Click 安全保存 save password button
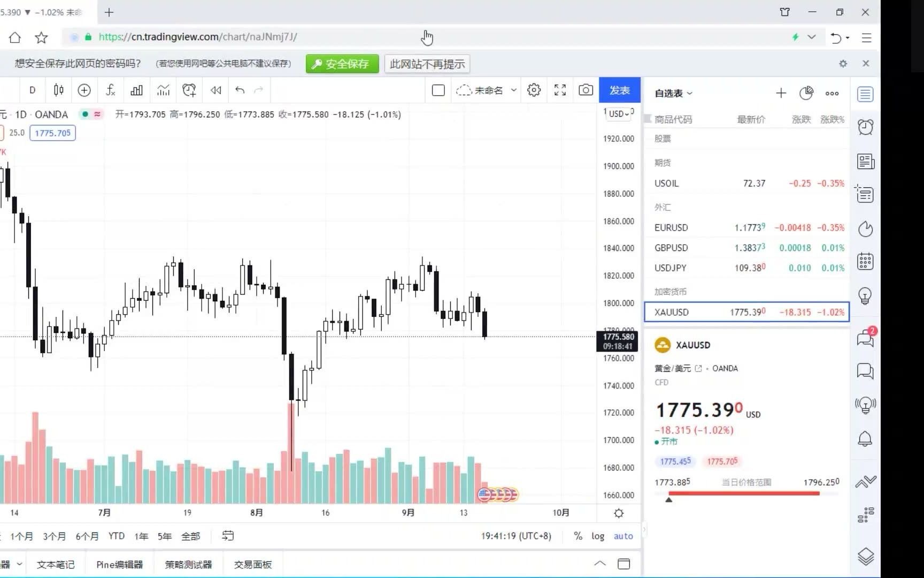Screen dimensions: 924x578 pos(342,64)
